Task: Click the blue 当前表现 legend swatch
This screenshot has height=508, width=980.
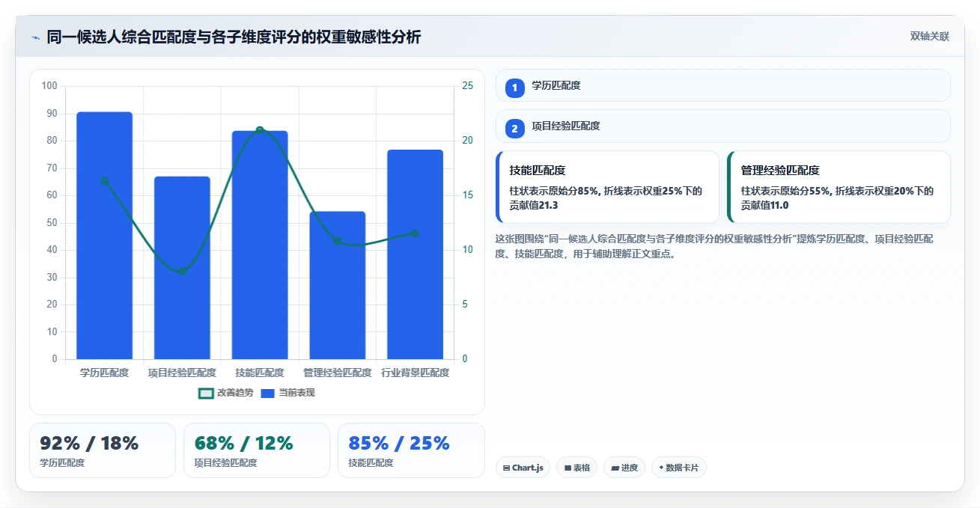Action: click(268, 393)
